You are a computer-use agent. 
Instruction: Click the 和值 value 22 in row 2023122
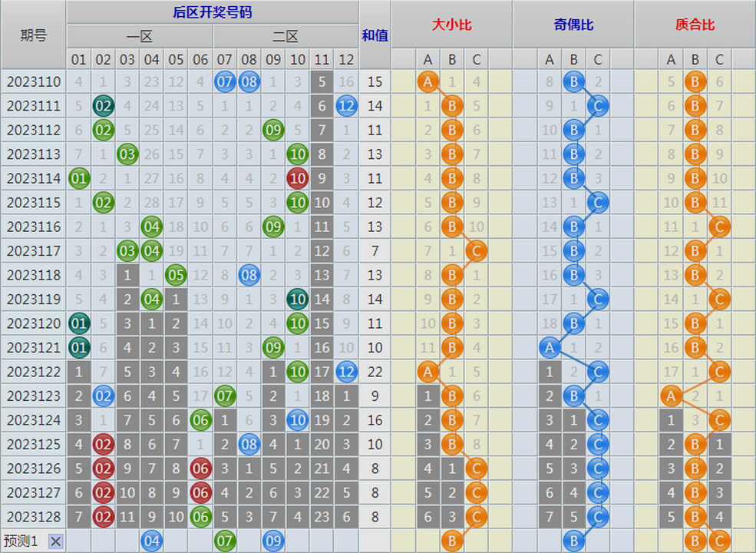tap(375, 372)
